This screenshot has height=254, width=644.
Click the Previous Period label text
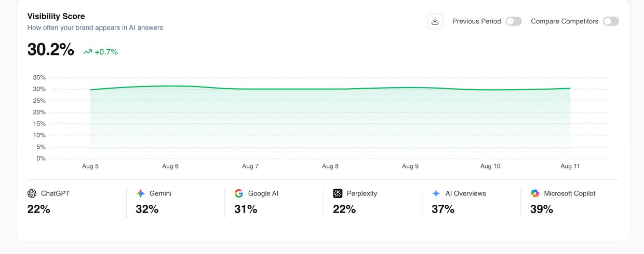(477, 21)
